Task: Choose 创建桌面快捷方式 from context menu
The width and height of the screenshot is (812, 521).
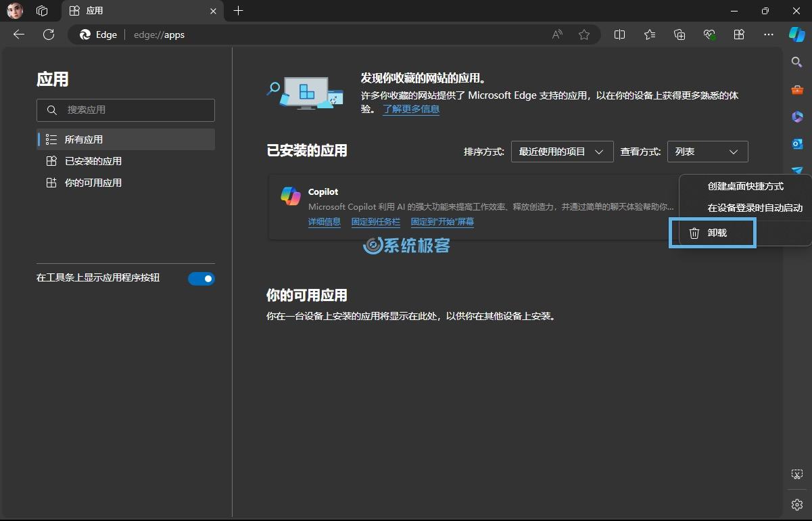Action: [x=745, y=186]
